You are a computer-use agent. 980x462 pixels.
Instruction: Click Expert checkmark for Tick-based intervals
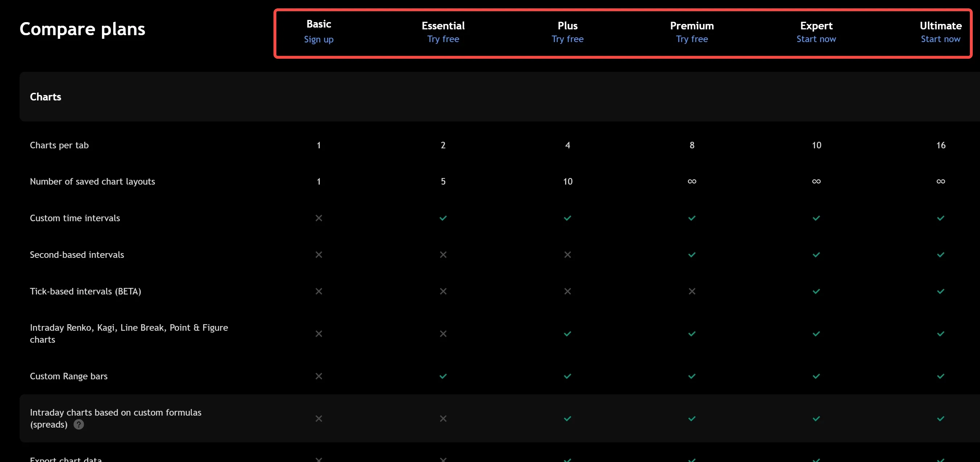click(x=816, y=291)
